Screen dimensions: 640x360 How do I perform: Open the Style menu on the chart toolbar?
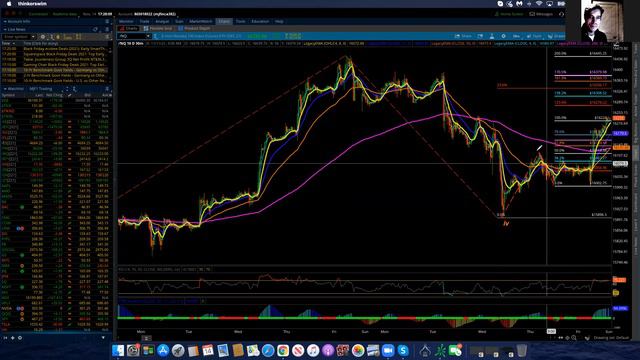[534, 36]
